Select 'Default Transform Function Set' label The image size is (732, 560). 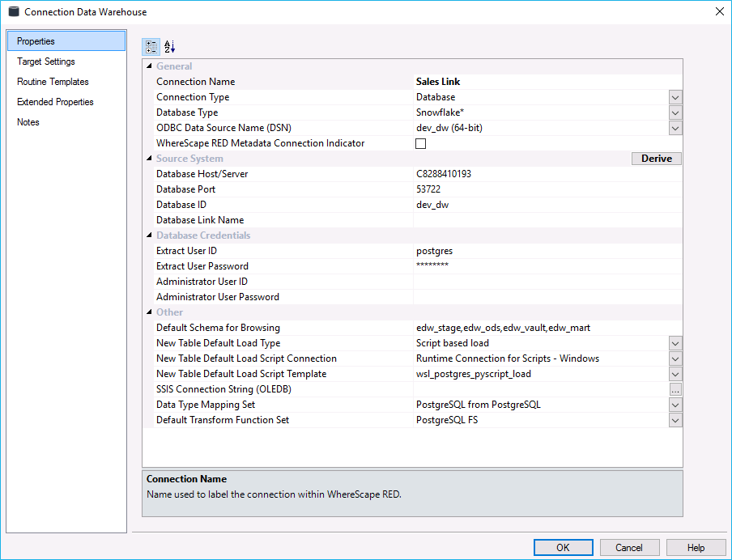[223, 420]
